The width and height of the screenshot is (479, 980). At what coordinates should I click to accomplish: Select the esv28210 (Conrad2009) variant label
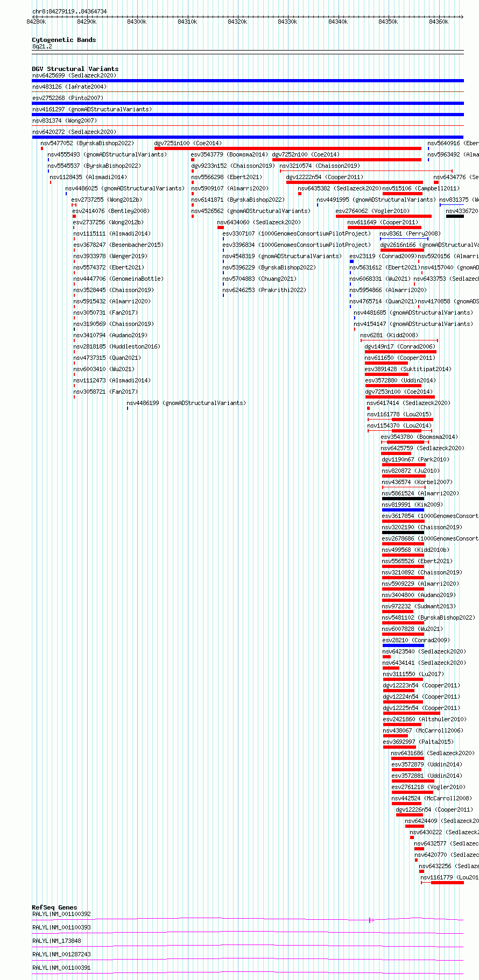pos(416,640)
